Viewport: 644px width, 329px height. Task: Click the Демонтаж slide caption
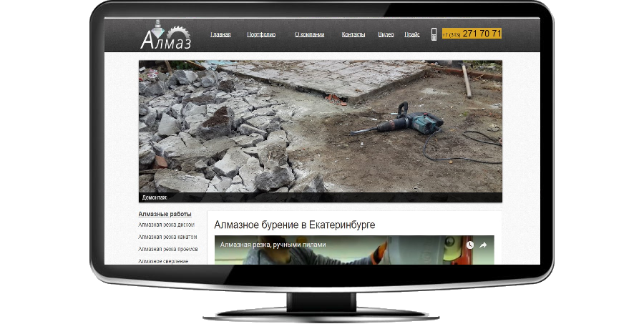tap(155, 197)
